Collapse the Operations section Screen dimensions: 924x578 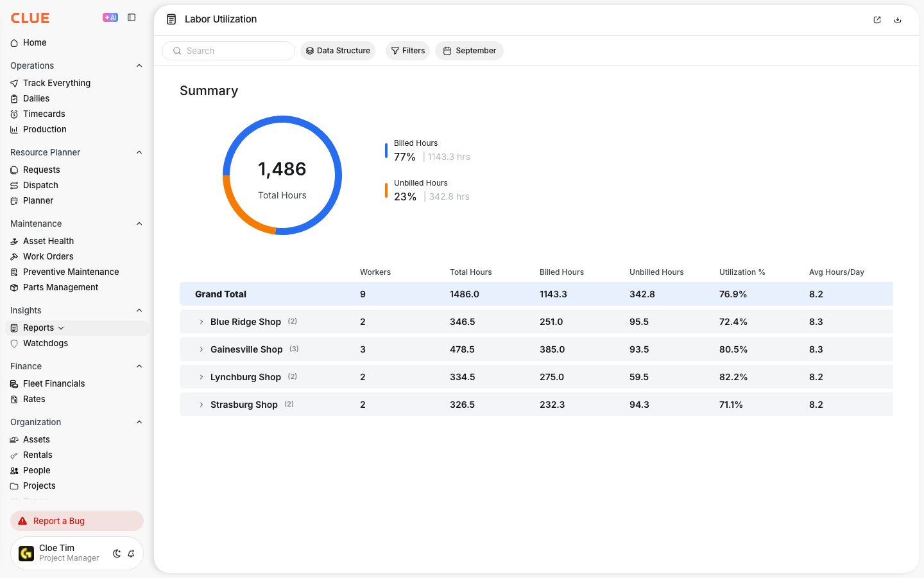tap(139, 66)
